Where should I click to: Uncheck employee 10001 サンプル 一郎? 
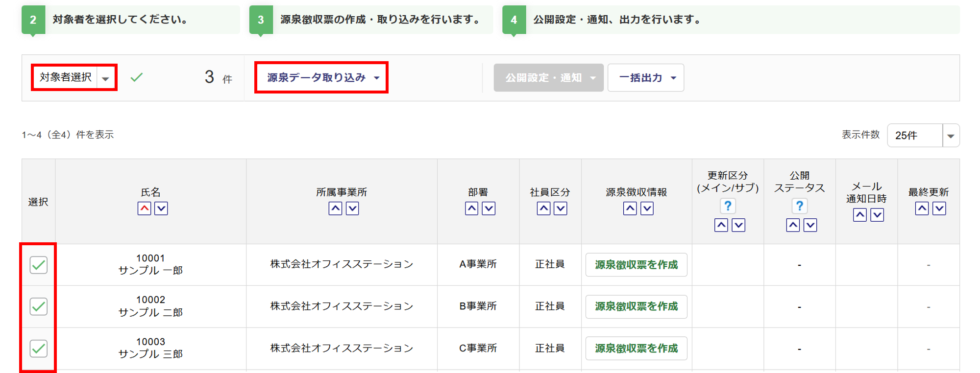click(38, 265)
